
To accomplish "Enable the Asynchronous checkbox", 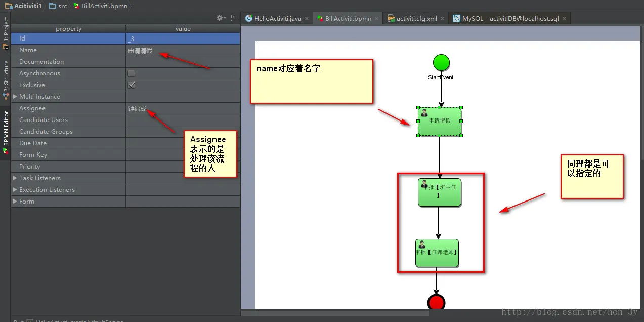I will [132, 73].
